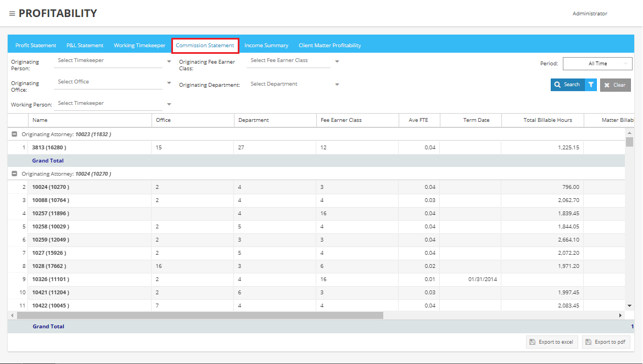Export the table to Excel
The image size is (643, 364).
click(x=551, y=342)
